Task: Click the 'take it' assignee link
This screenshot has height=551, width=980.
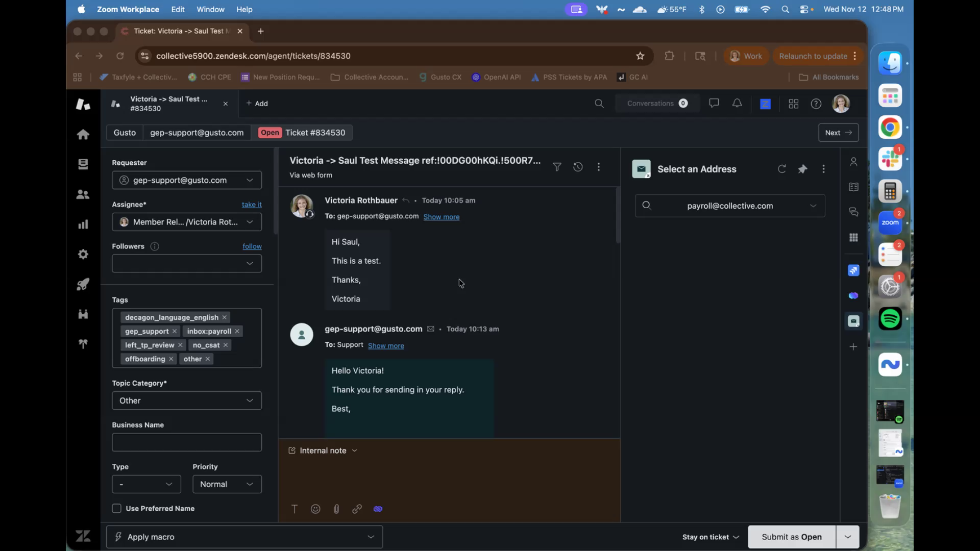Action: click(251, 205)
